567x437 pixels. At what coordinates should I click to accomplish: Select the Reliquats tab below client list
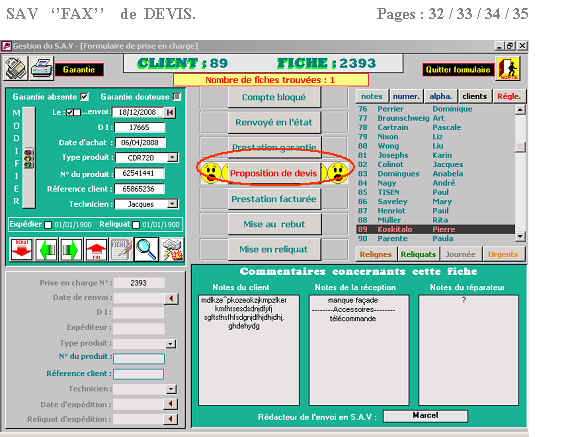(418, 254)
